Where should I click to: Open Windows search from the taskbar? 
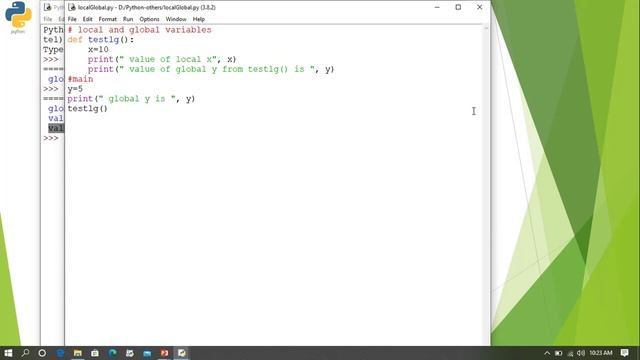[25, 353]
